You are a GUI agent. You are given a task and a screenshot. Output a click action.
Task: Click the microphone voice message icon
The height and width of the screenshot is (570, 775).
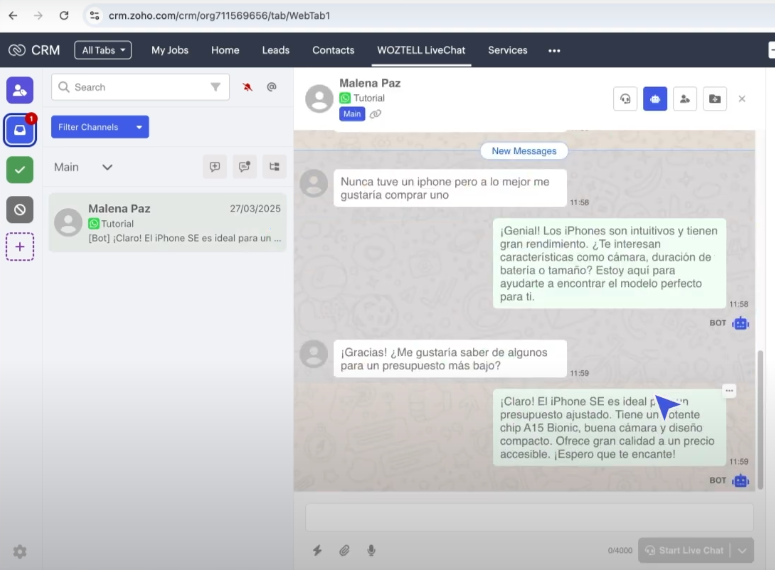[371, 550]
